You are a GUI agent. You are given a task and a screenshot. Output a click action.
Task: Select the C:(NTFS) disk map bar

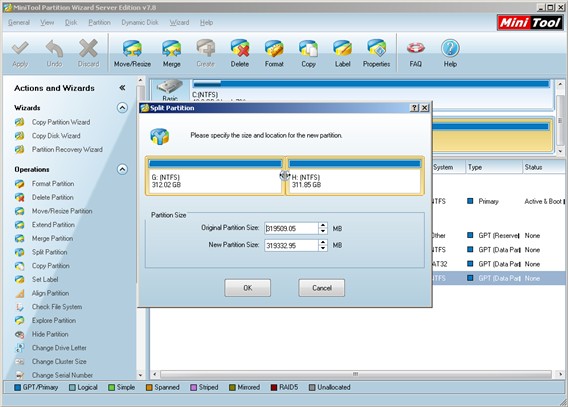tap(371, 84)
